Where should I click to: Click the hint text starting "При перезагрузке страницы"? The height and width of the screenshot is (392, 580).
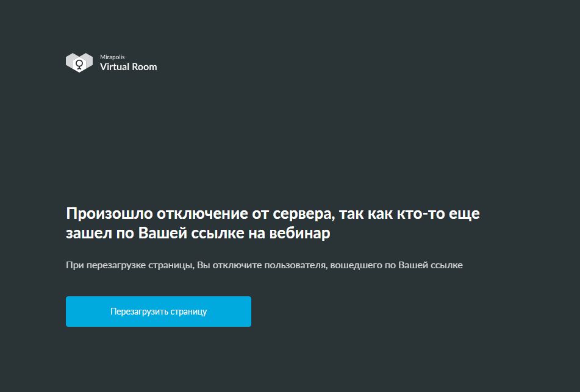tap(264, 265)
